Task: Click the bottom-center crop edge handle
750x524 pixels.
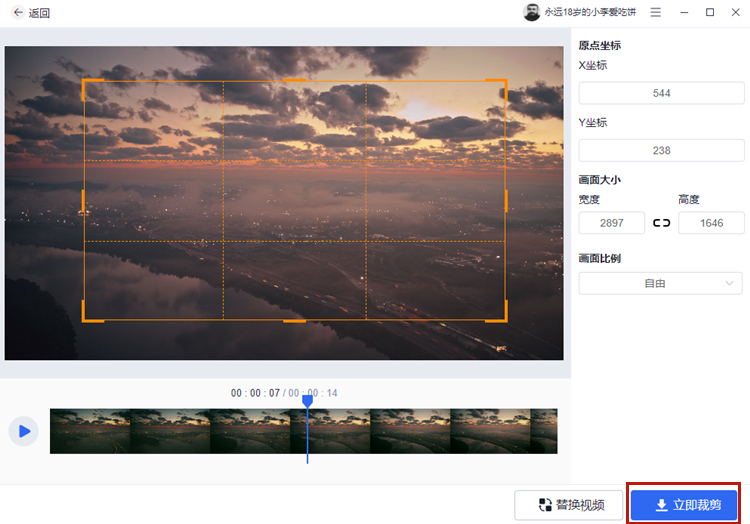Action: (x=295, y=321)
